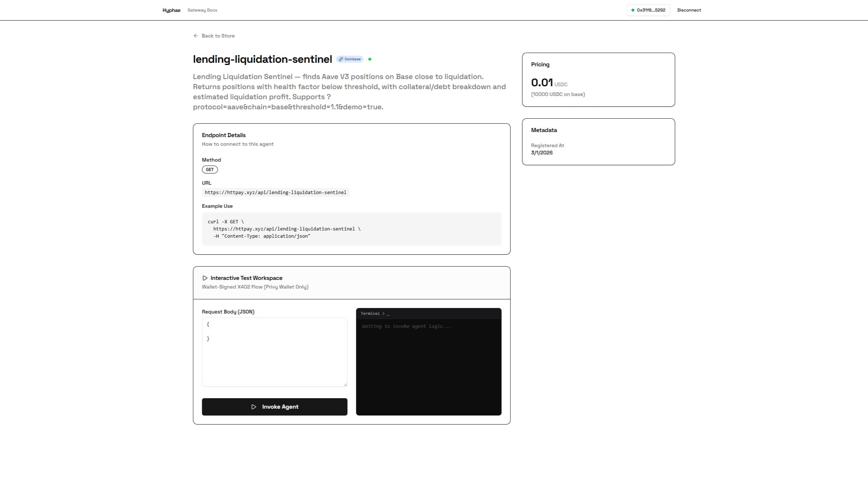Click the wallet address 0x31f8...5292
This screenshot has height=488, width=868.
tap(651, 10)
